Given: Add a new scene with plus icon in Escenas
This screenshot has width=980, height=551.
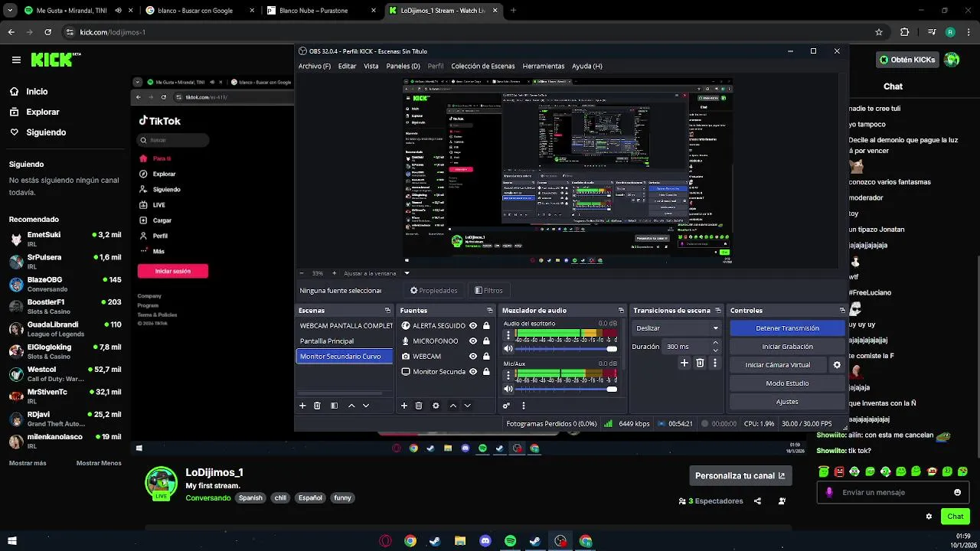Looking at the screenshot, I should click(302, 406).
